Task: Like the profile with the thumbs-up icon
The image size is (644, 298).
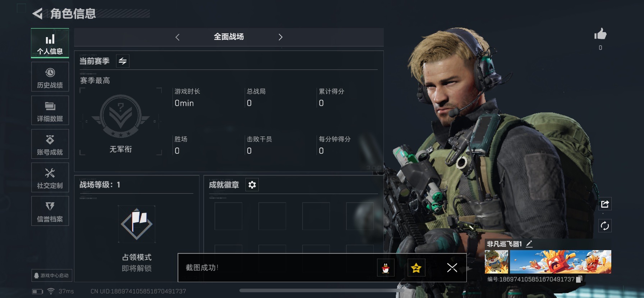Action: tap(600, 34)
